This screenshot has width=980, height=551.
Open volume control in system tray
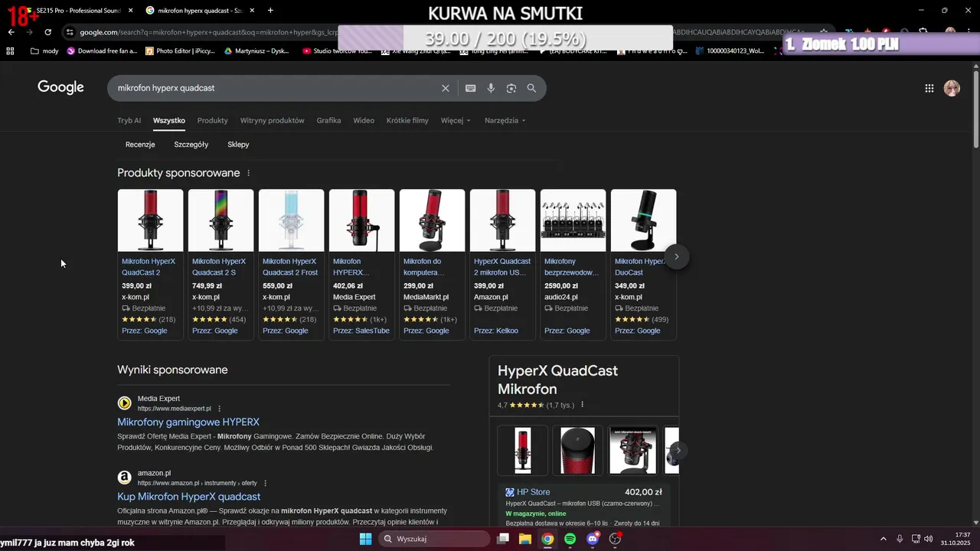tap(929, 539)
